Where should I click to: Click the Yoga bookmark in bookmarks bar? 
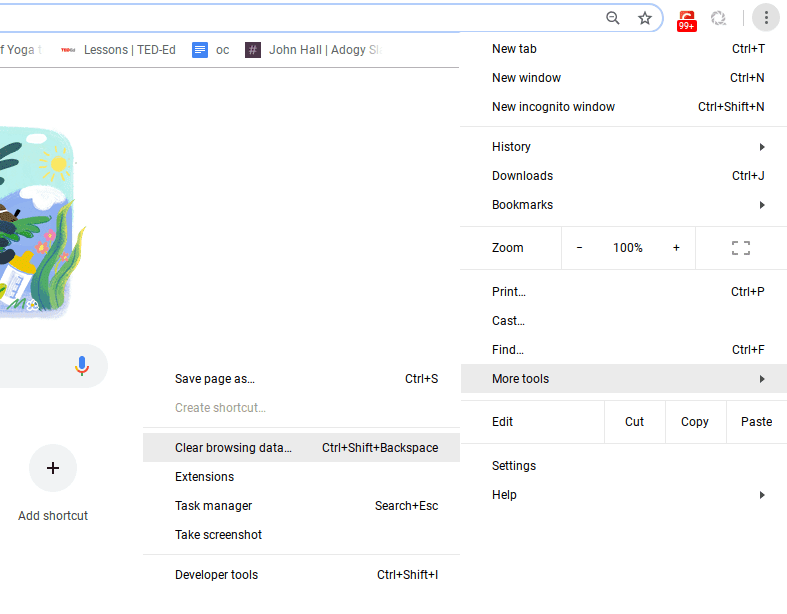[21, 50]
